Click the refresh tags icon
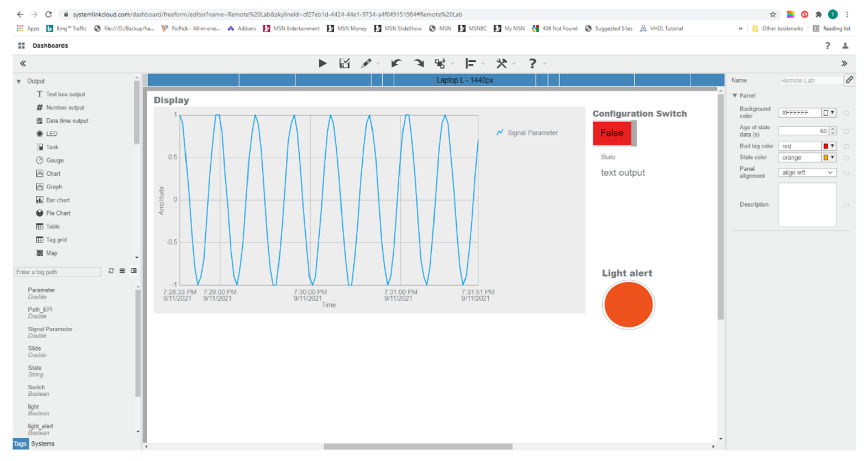This screenshot has height=461, width=868. pyautogui.click(x=111, y=271)
